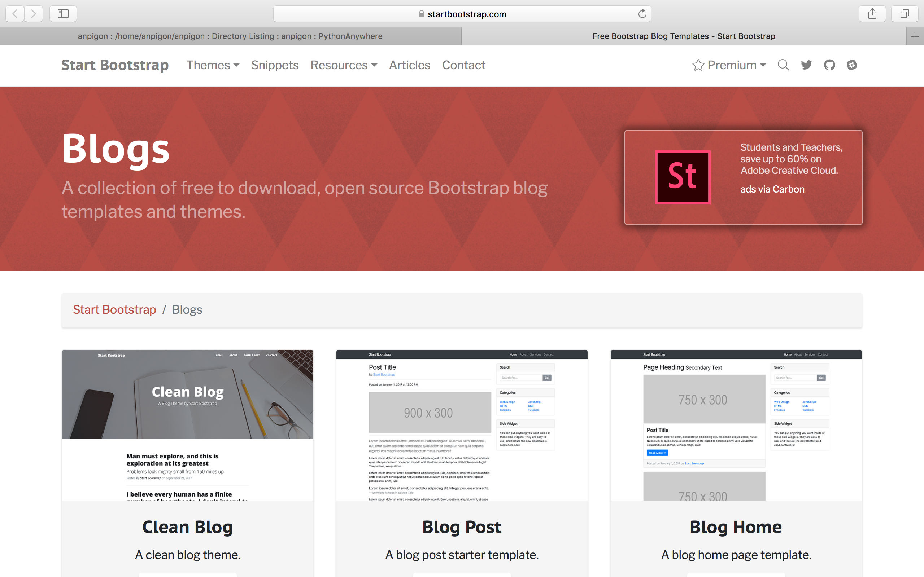Open the ads via Carbon link
Viewport: 924px width, 577px height.
pos(772,189)
